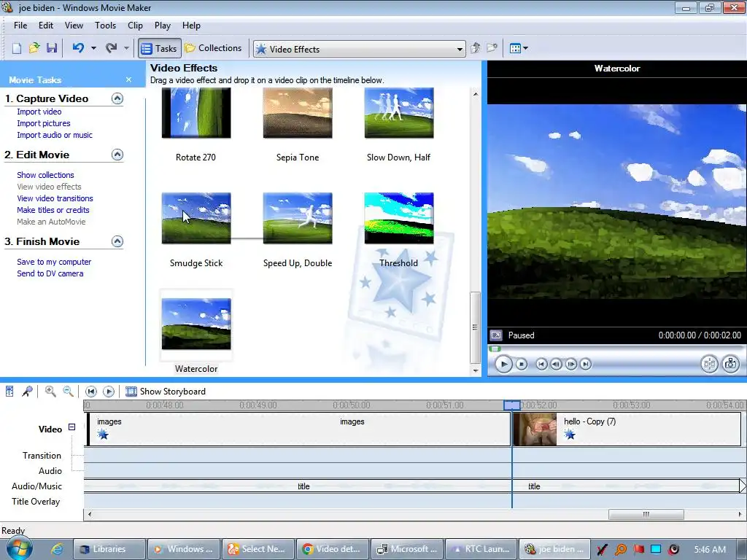
Task: Collapse the Edit Movie section
Action: 117,155
